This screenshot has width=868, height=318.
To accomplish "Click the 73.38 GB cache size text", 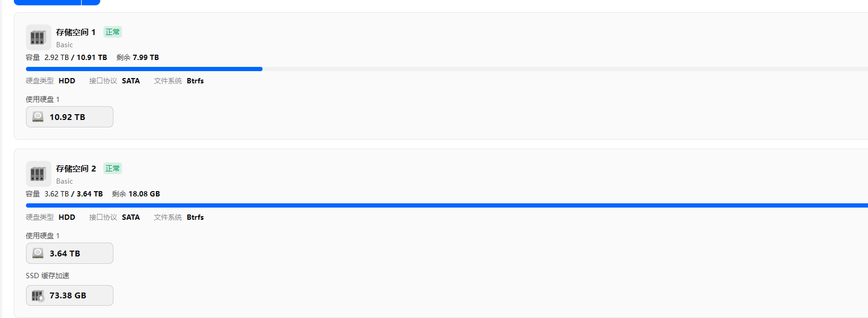I will click(68, 296).
